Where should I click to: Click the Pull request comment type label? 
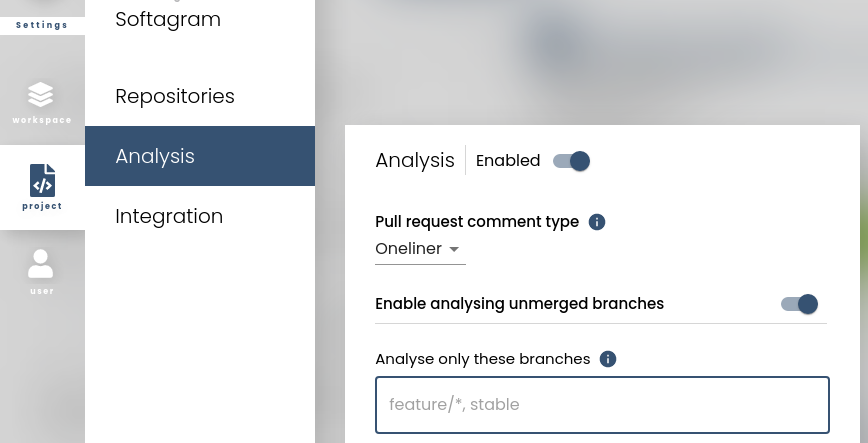477,222
